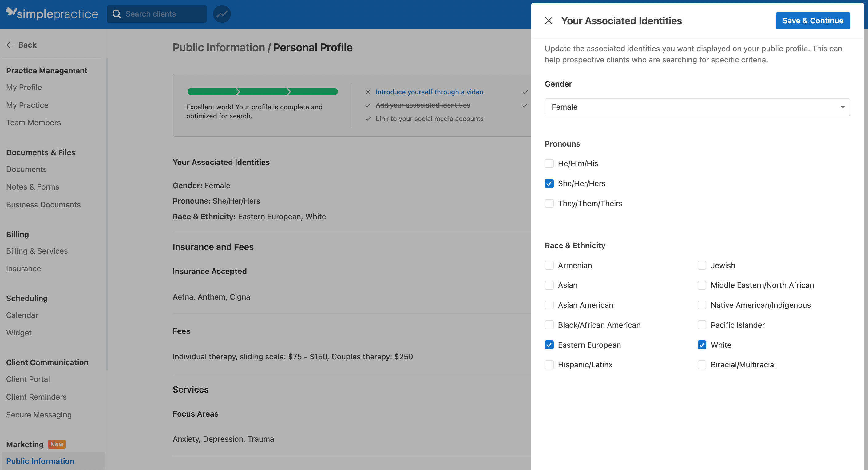The width and height of the screenshot is (868, 470).
Task: Click the search magnifier icon
Action: coord(117,14)
